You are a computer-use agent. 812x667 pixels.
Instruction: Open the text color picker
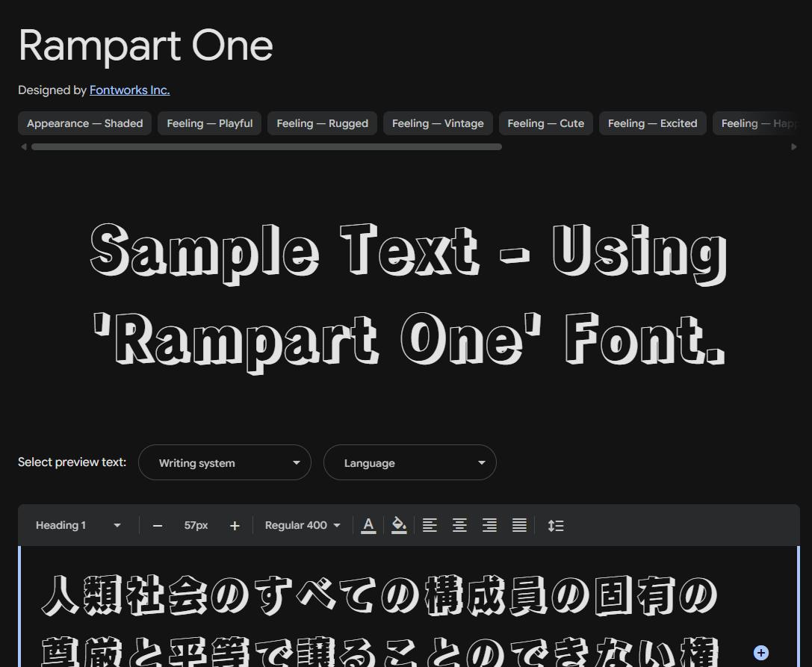click(368, 525)
